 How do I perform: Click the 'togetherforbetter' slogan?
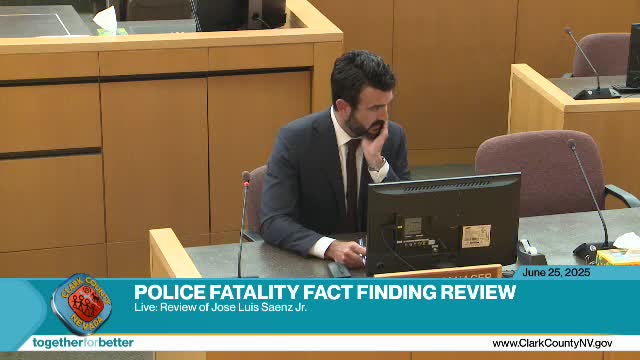click(x=83, y=342)
